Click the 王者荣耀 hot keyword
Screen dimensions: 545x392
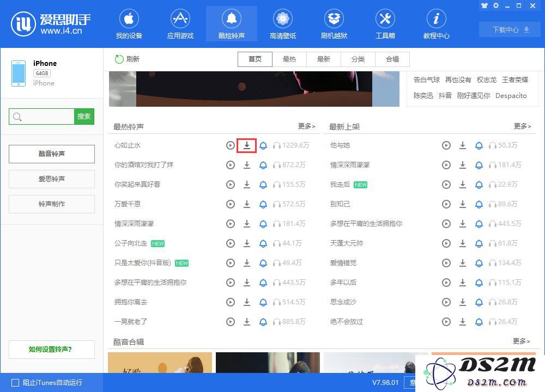(515, 80)
